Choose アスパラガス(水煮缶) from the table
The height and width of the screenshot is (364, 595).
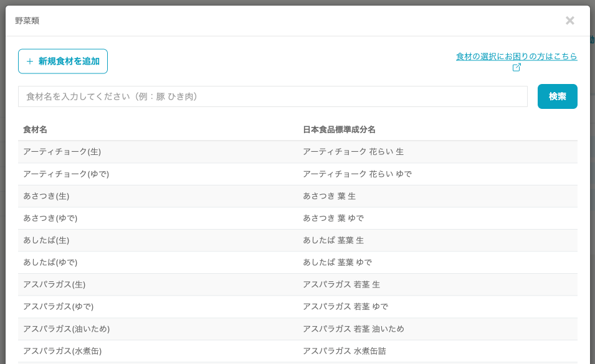pyautogui.click(x=62, y=351)
